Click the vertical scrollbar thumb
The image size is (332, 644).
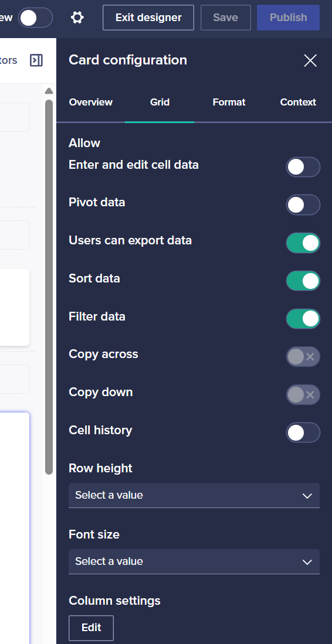(x=49, y=287)
